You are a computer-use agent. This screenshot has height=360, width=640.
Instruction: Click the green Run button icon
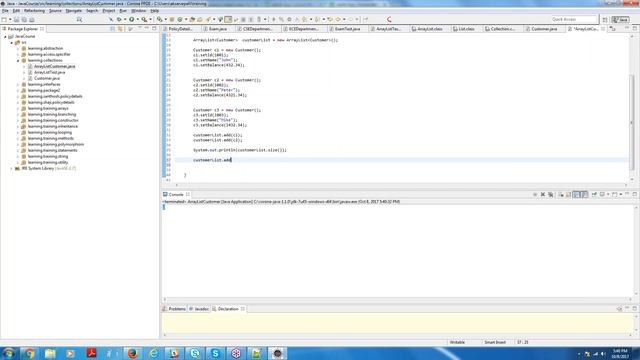coord(131,19)
